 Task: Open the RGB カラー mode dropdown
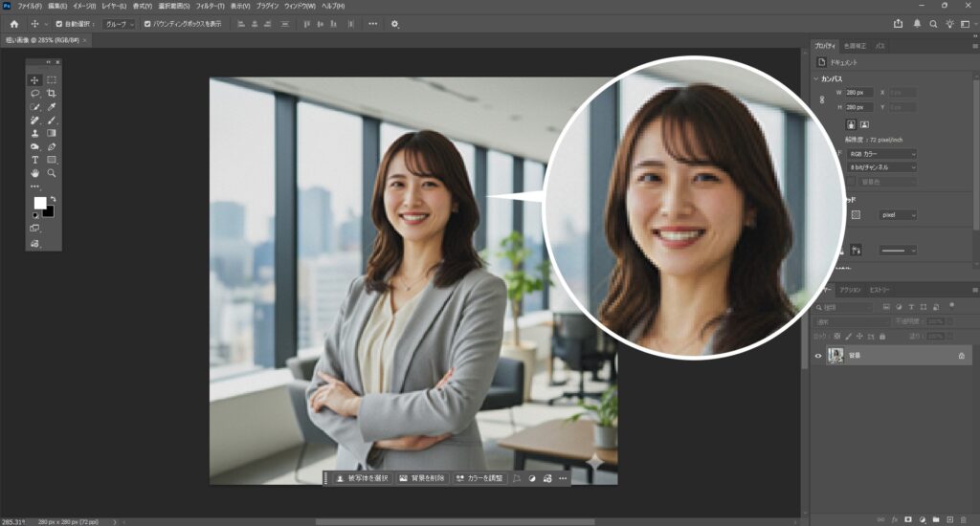click(x=881, y=154)
